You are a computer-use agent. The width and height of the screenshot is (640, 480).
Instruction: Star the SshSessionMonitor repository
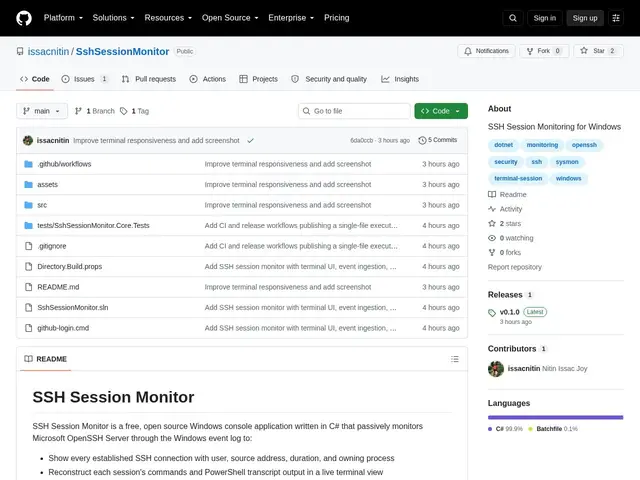598,51
